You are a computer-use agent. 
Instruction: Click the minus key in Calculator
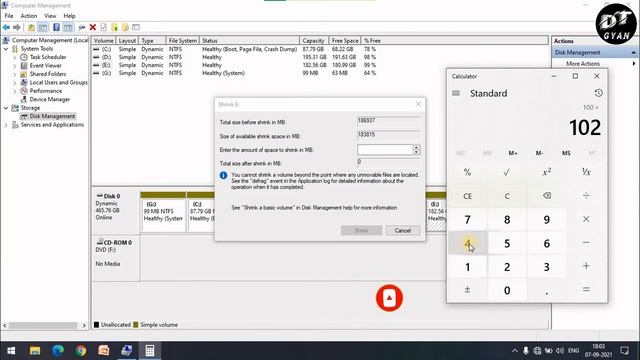(x=586, y=243)
